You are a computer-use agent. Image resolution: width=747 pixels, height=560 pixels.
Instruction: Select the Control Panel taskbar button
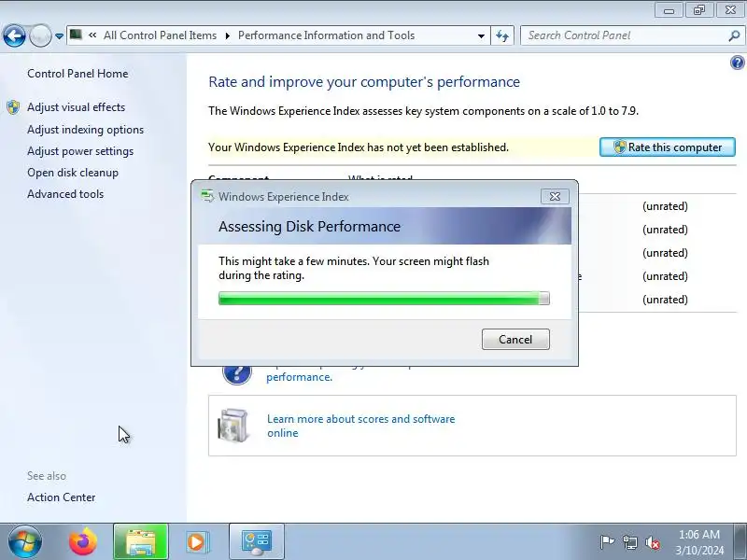click(x=256, y=541)
